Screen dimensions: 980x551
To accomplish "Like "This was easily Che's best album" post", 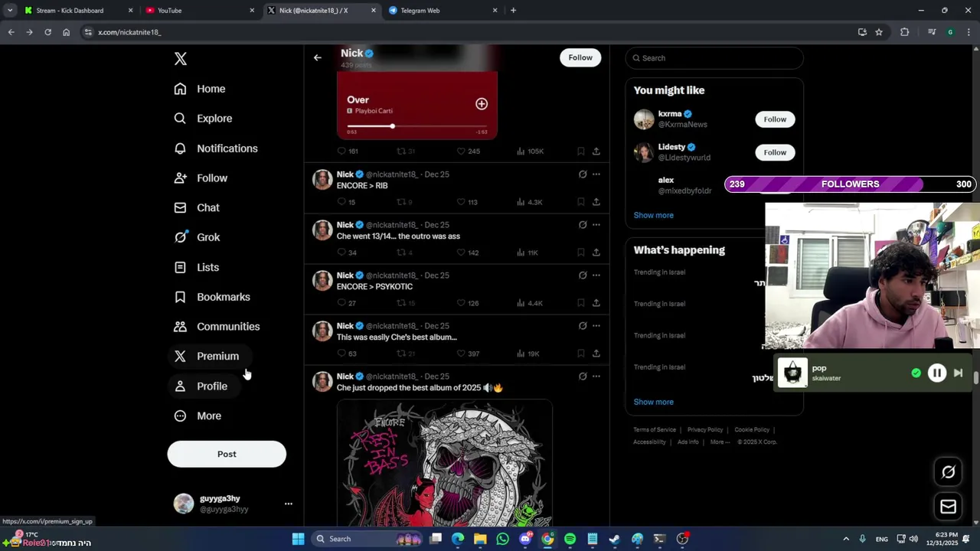I will pyautogui.click(x=467, y=354).
